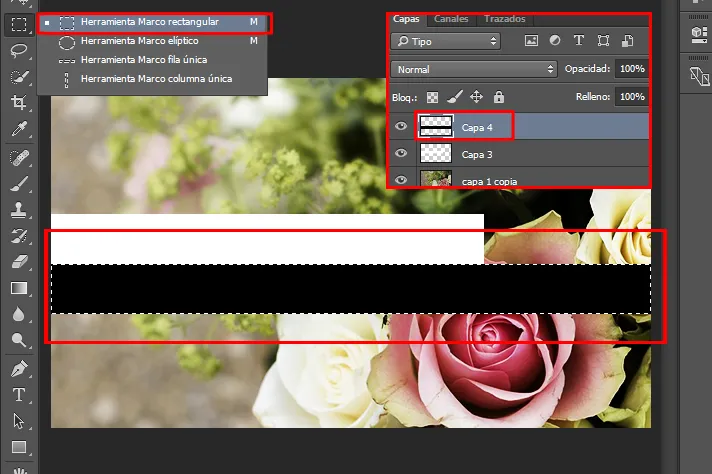Filter layers by shape layers icon
This screenshot has width=712, height=474.
(603, 41)
